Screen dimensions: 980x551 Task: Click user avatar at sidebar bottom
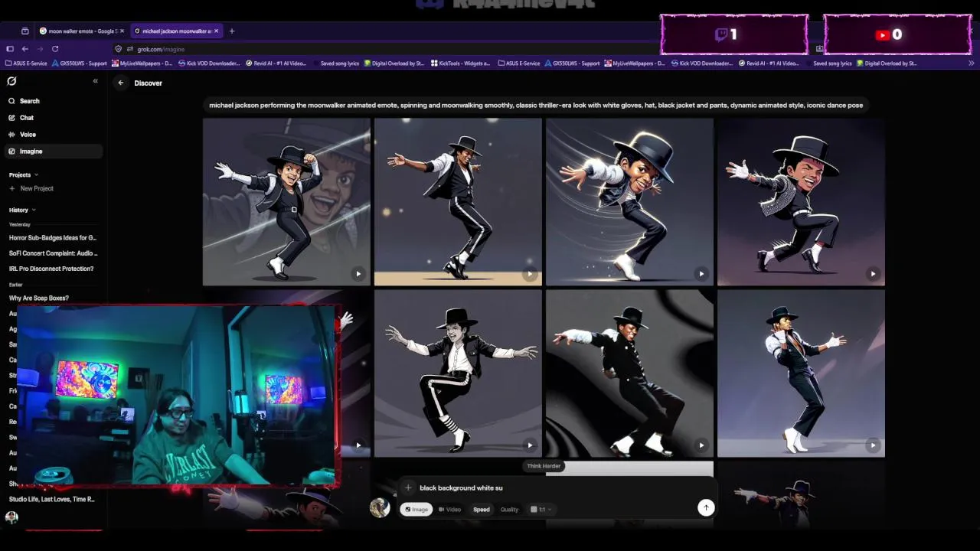(x=11, y=517)
